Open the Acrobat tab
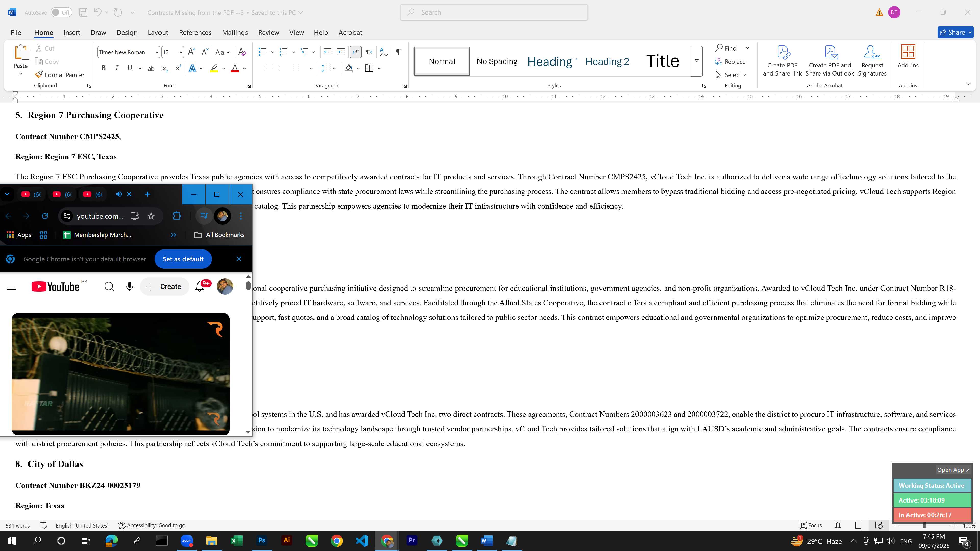This screenshot has height=551, width=980. tap(350, 33)
